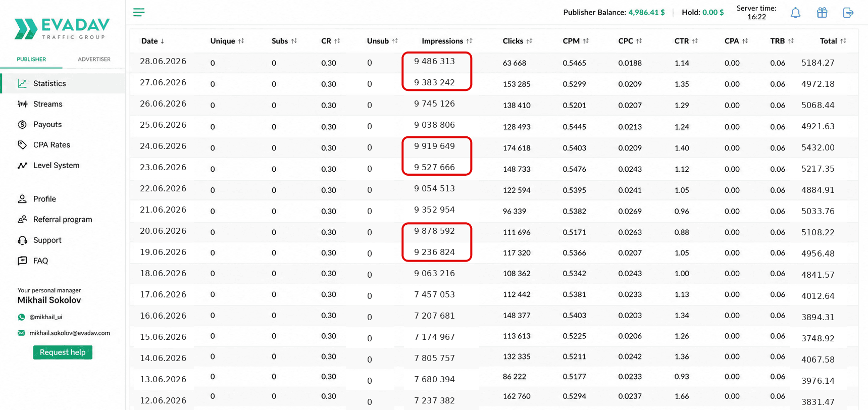
Task: Click the Streams waveform icon
Action: click(22, 104)
